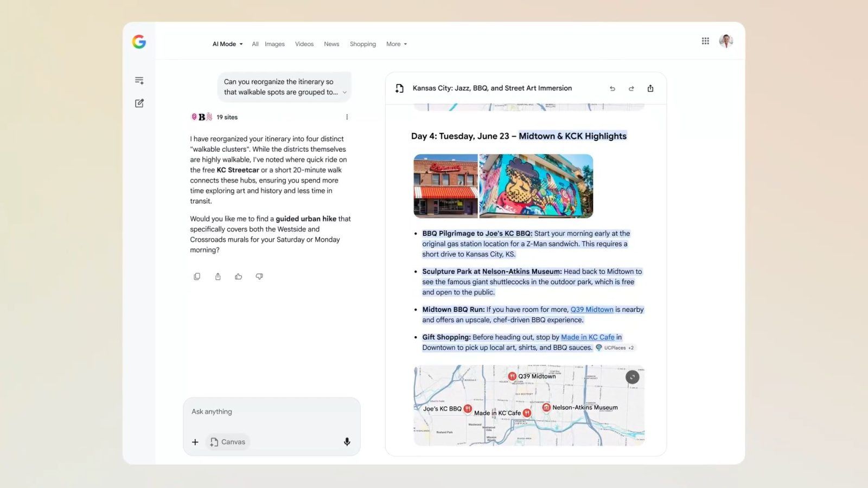868x488 pixels.
Task: Expand the truncated user prompt
Action: (x=344, y=92)
